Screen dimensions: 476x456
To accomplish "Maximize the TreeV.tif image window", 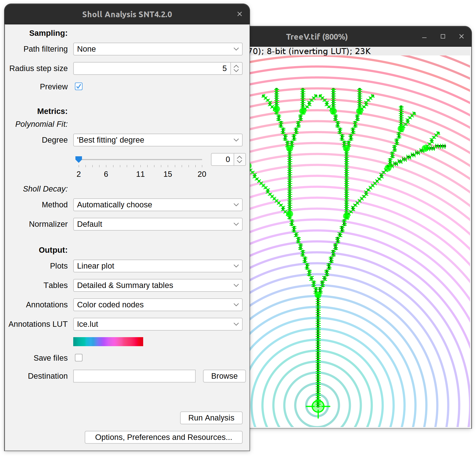I will (443, 36).
